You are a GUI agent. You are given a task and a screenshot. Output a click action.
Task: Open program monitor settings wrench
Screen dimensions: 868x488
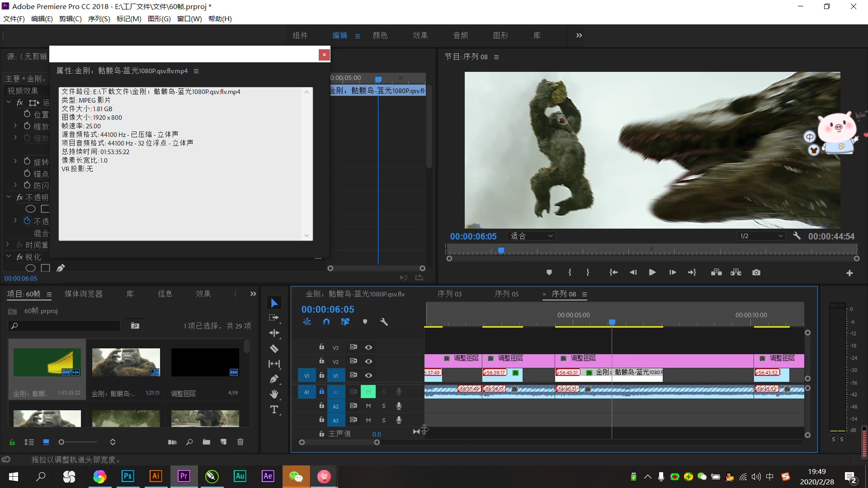797,236
